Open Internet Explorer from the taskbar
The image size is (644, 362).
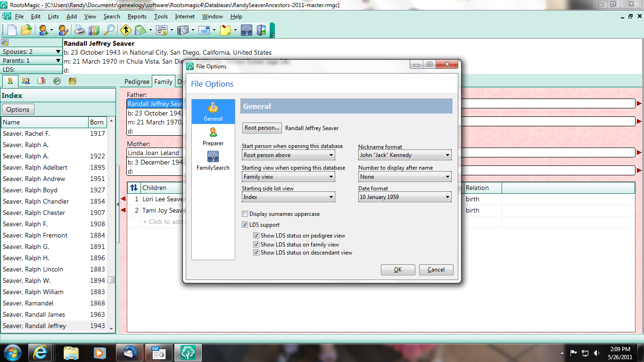(x=40, y=353)
